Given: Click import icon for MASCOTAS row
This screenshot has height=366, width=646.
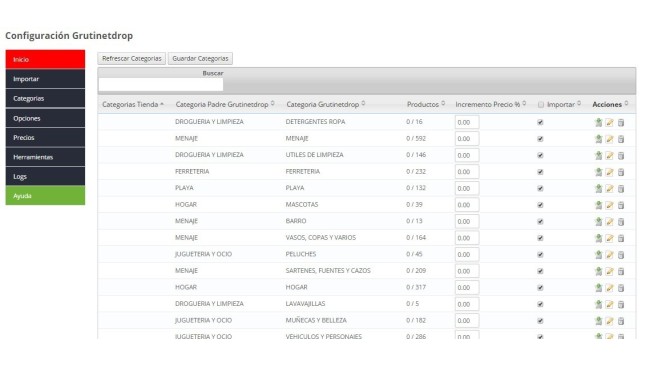Looking at the screenshot, I should point(598,204).
